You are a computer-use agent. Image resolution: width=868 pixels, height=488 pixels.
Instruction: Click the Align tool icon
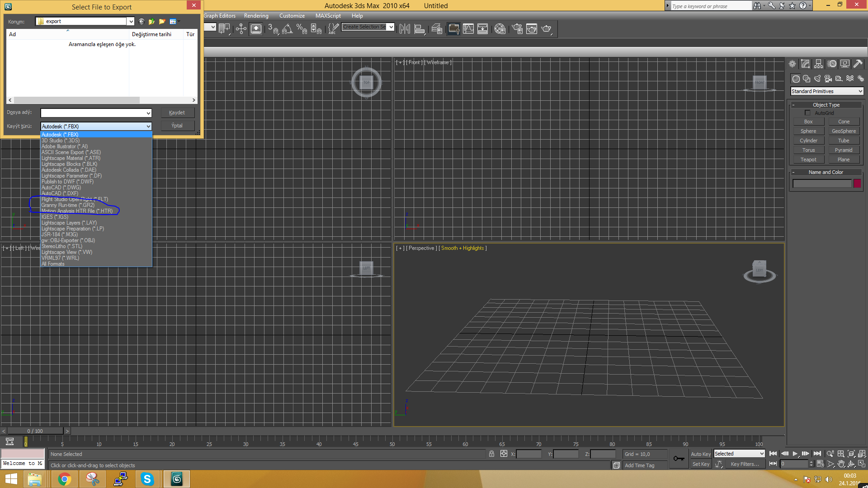[420, 29]
